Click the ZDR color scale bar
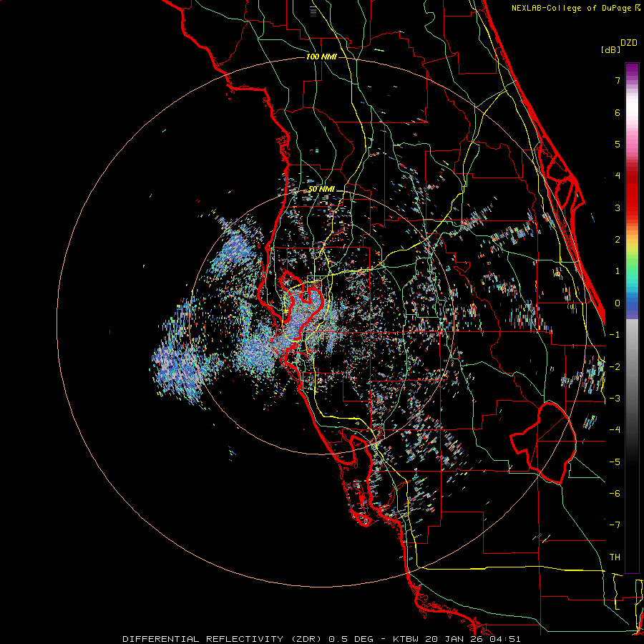Screen dimensions: 644x644 coord(632,318)
